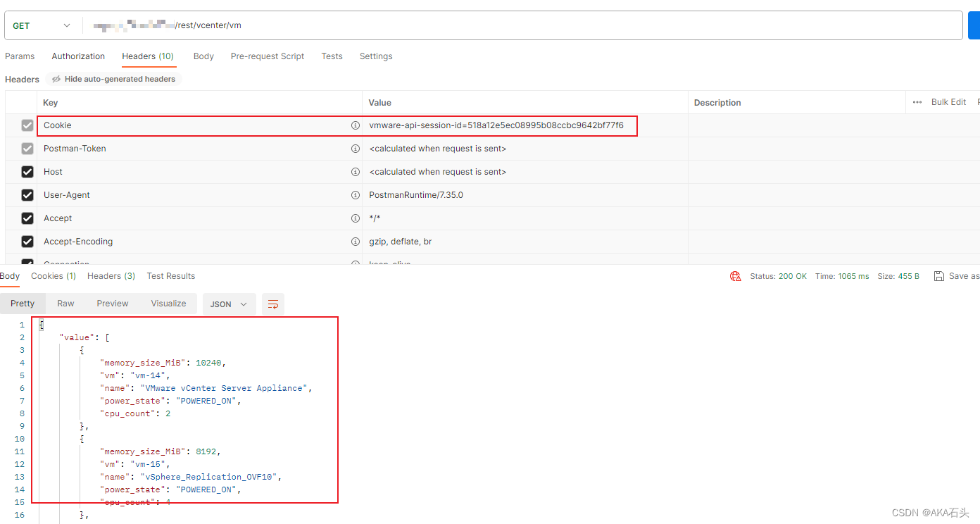
Task: Disable the User-Agent header
Action: tap(27, 194)
